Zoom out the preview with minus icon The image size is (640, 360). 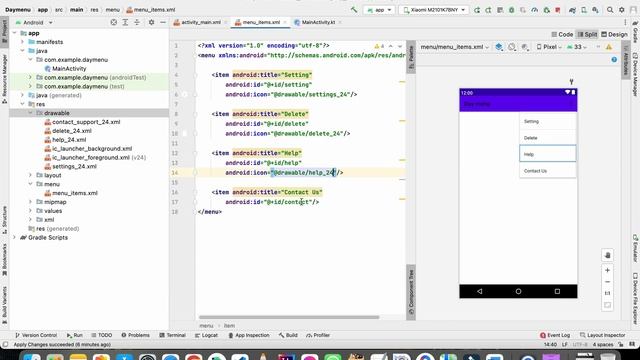coord(607,282)
